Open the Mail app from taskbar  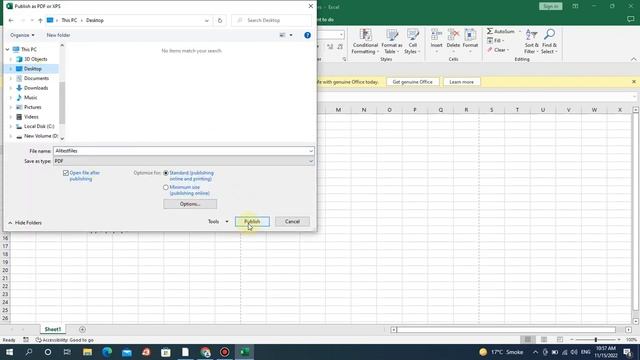click(127, 352)
